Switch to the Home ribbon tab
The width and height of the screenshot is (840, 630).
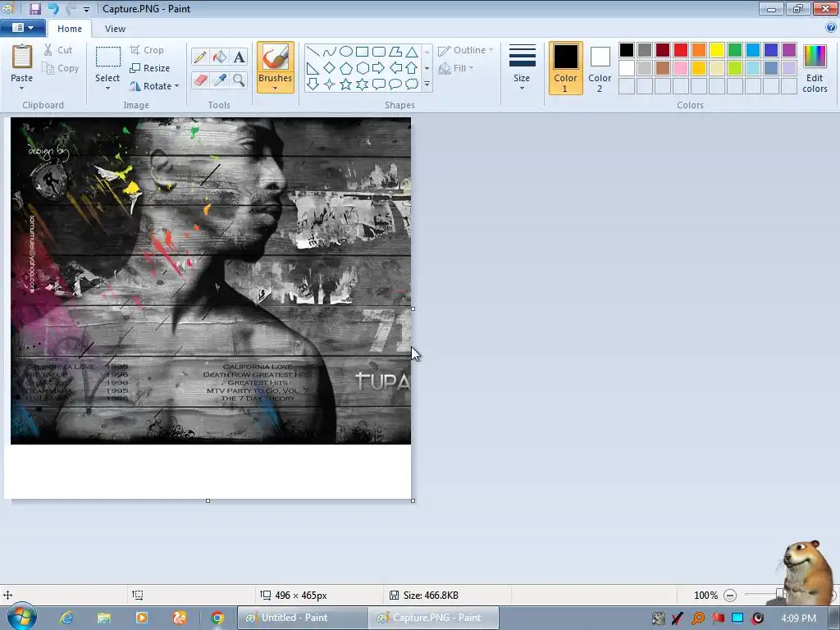click(x=70, y=29)
